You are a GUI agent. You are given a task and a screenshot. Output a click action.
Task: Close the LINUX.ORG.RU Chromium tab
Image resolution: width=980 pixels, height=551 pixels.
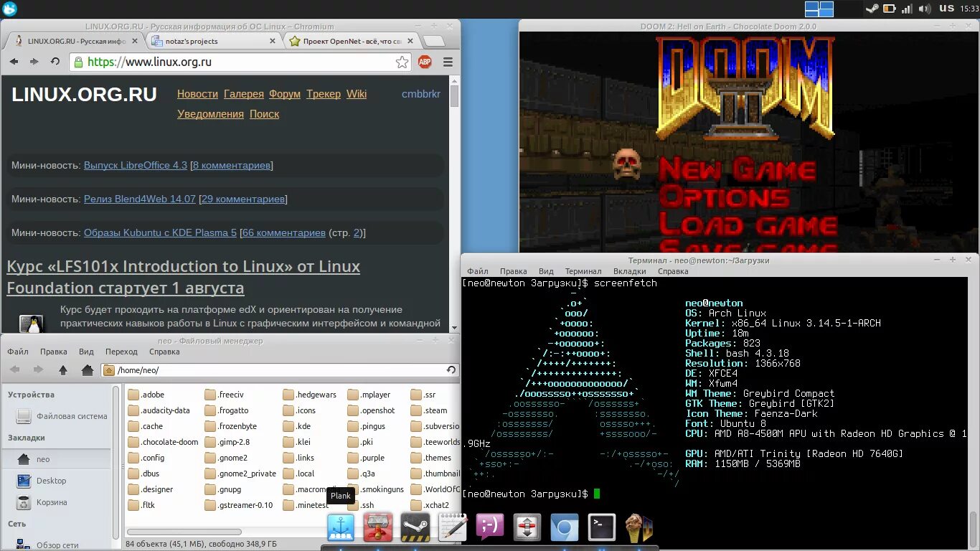click(x=135, y=41)
